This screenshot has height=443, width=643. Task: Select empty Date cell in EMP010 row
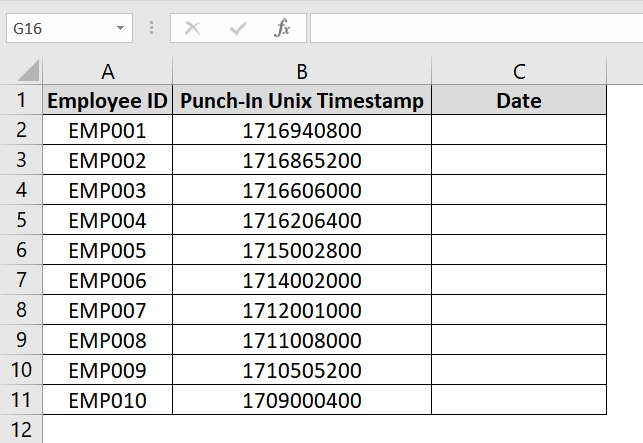tap(519, 399)
